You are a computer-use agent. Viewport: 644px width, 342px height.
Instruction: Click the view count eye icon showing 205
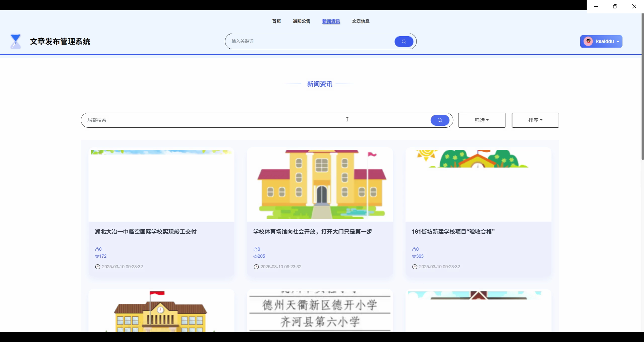pyautogui.click(x=255, y=256)
